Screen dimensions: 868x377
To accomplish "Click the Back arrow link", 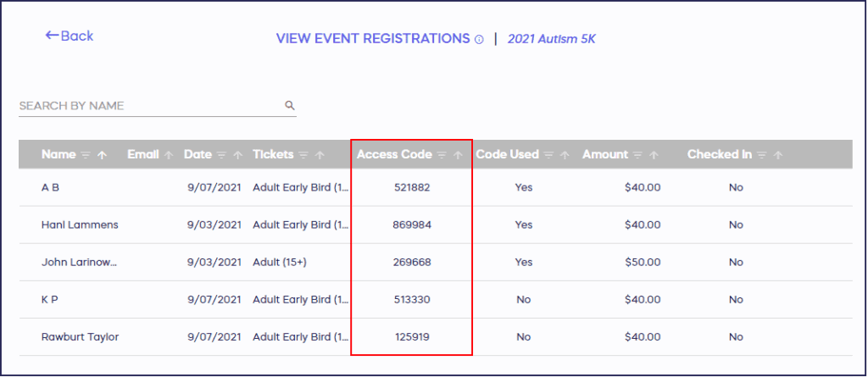I will pos(69,36).
